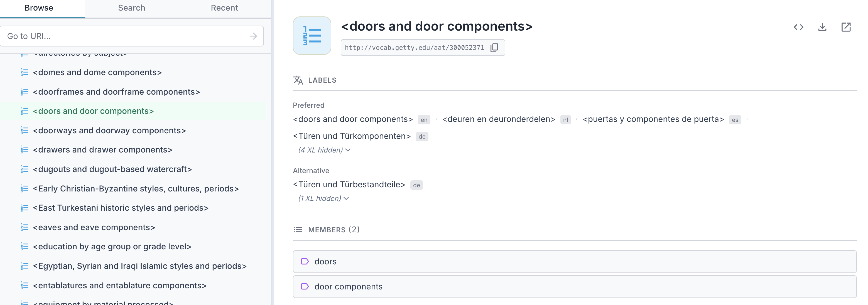Click 'de' badge beside Türkomponenten
The image size is (868, 305).
(x=422, y=136)
